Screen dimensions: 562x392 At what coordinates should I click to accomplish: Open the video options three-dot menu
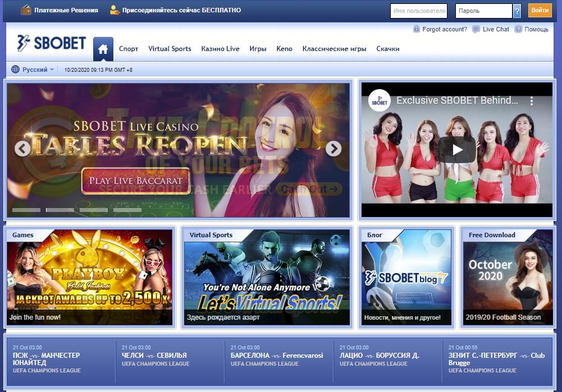pos(532,101)
